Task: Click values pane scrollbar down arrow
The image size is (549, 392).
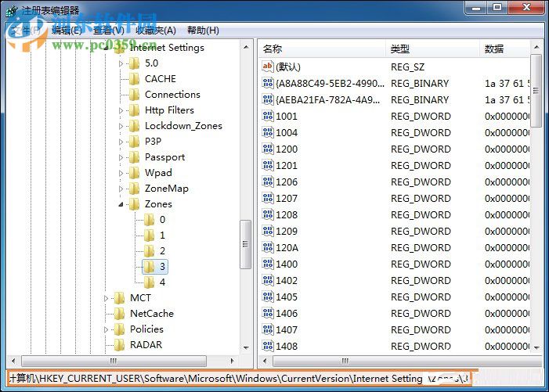Action: click(536, 347)
